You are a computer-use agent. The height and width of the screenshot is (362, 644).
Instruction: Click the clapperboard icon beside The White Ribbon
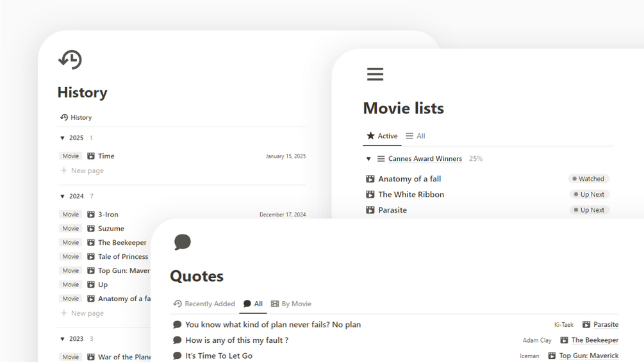pos(370,195)
